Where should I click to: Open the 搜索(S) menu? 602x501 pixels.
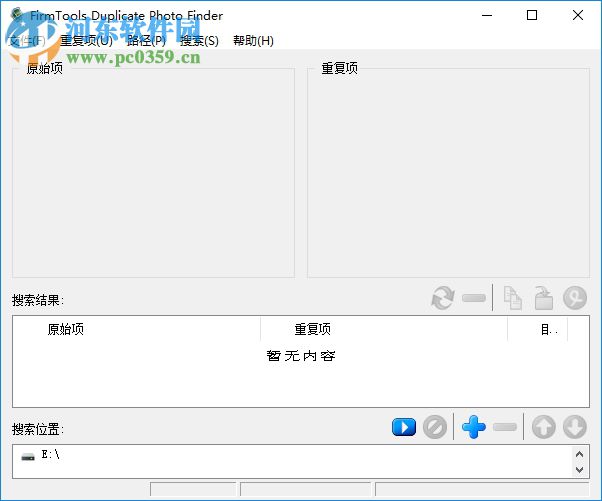tap(199, 40)
